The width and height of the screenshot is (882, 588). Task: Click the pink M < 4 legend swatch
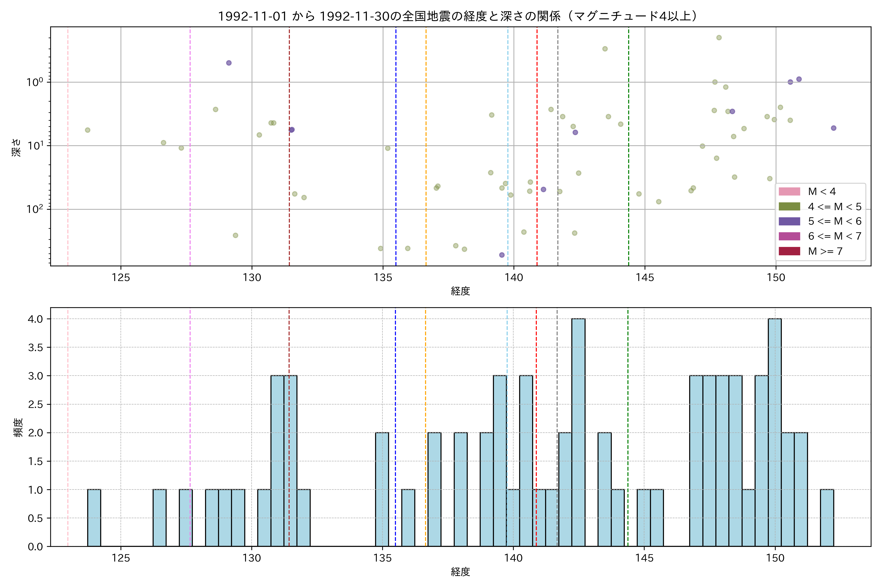click(x=789, y=192)
